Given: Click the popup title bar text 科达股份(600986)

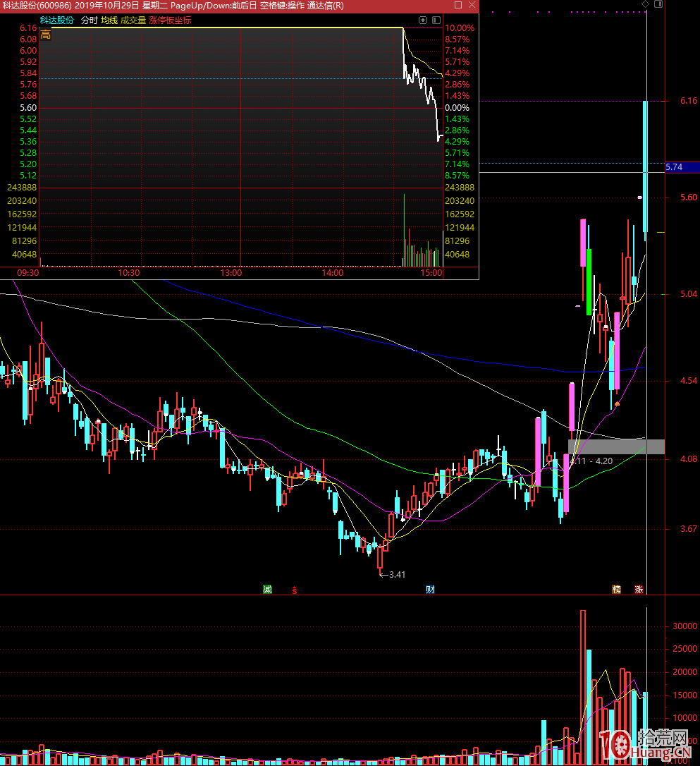Looking at the screenshot, I should click(37, 6).
